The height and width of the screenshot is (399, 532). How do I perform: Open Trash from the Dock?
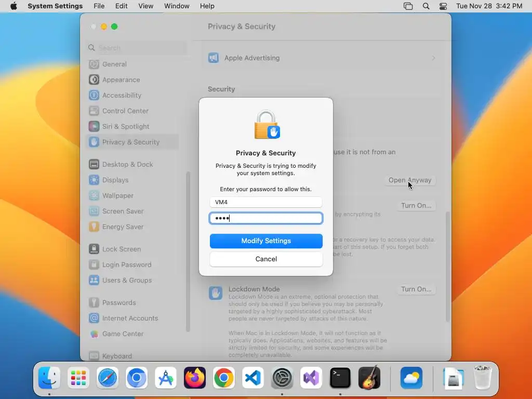[483, 378]
